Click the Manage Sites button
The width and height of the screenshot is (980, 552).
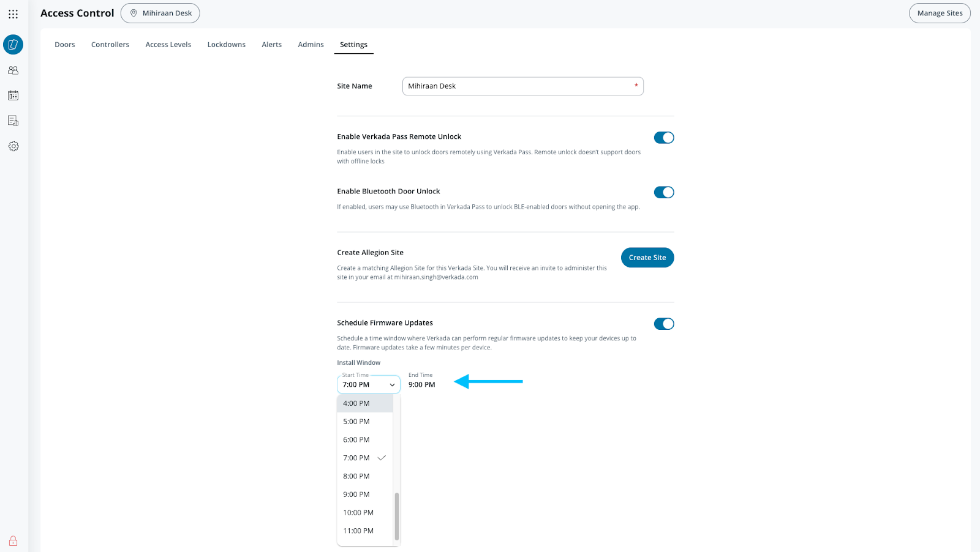940,13
